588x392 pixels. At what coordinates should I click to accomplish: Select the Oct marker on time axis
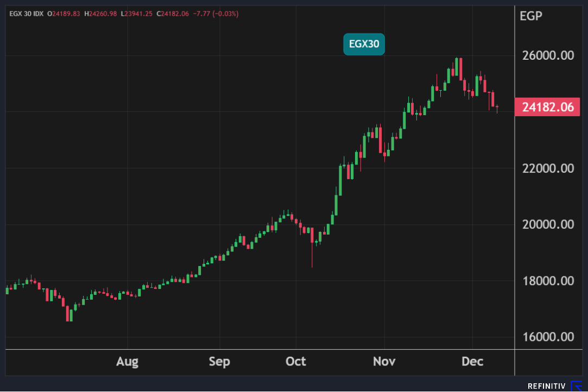click(x=296, y=362)
